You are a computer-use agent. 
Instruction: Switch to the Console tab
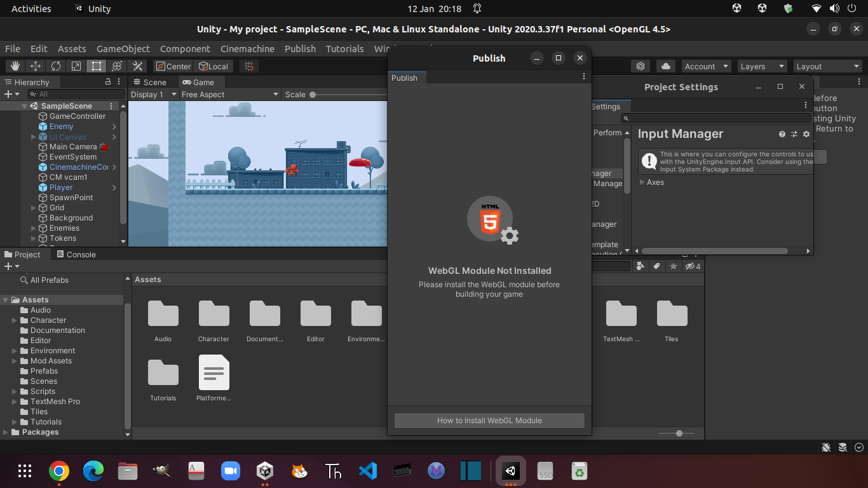pos(76,254)
